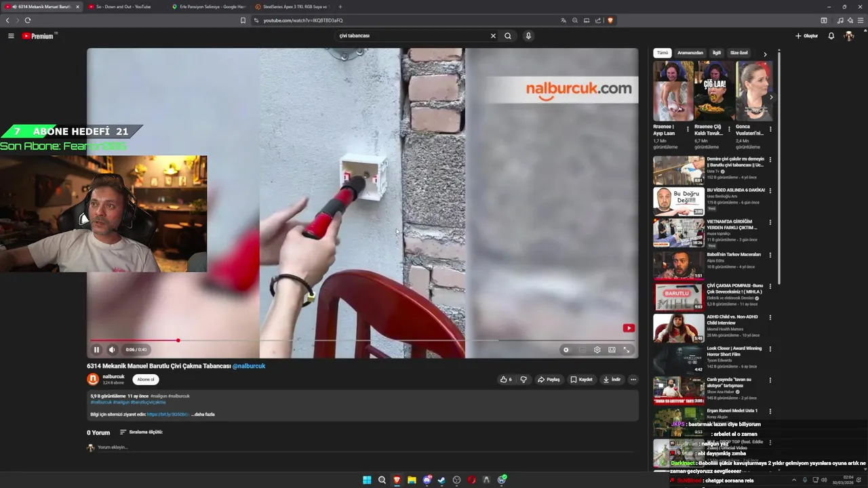Like the video with the thumbs up
Screen dimensions: 868x488
pyautogui.click(x=506, y=380)
